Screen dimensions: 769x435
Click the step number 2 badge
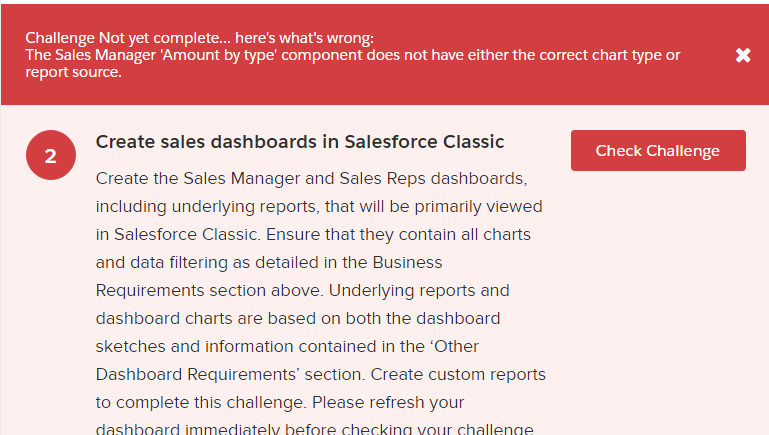(x=51, y=156)
